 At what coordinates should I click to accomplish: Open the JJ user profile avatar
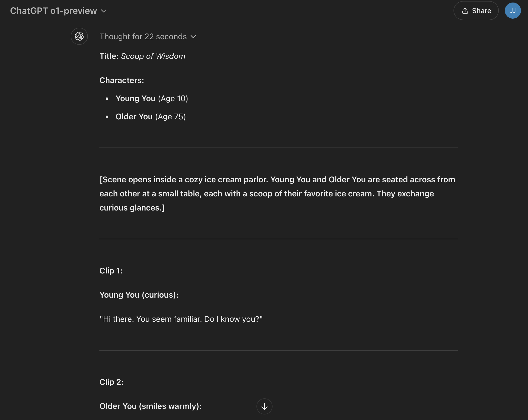tap(513, 11)
